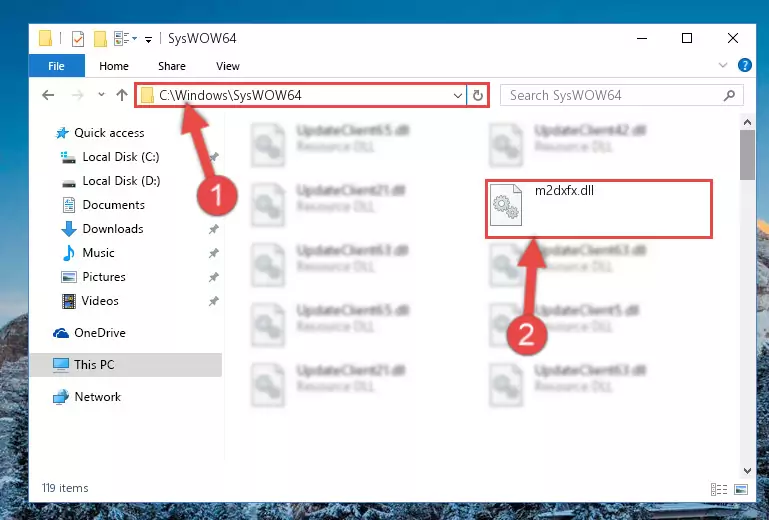The height and width of the screenshot is (520, 769).
Task: Open the recent locations dropdown
Action: coord(101,95)
